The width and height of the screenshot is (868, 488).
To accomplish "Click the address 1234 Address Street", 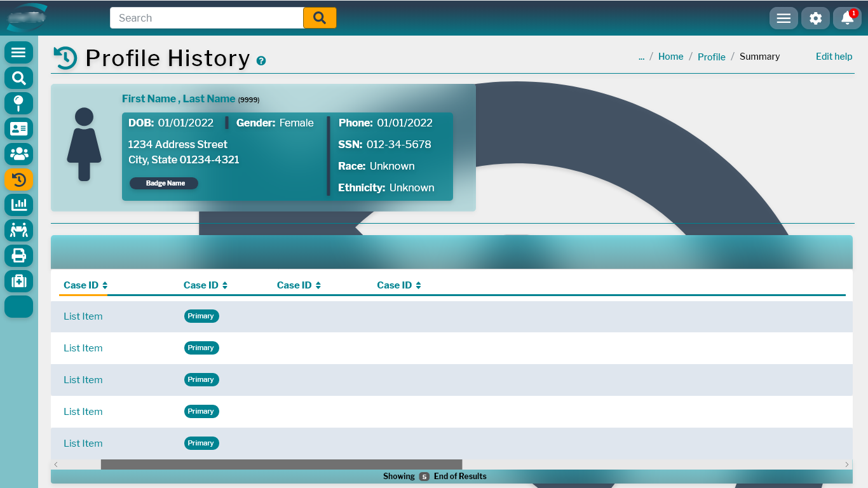I will [178, 144].
